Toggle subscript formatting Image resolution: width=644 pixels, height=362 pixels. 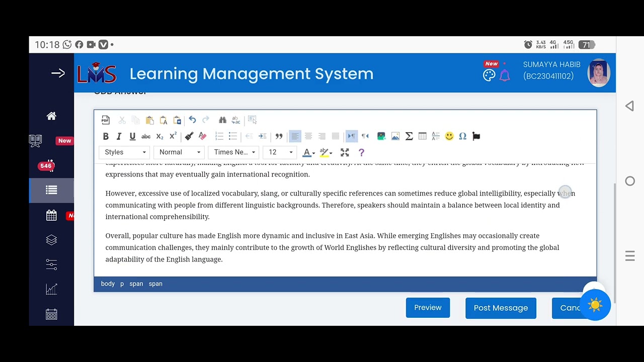(159, 136)
